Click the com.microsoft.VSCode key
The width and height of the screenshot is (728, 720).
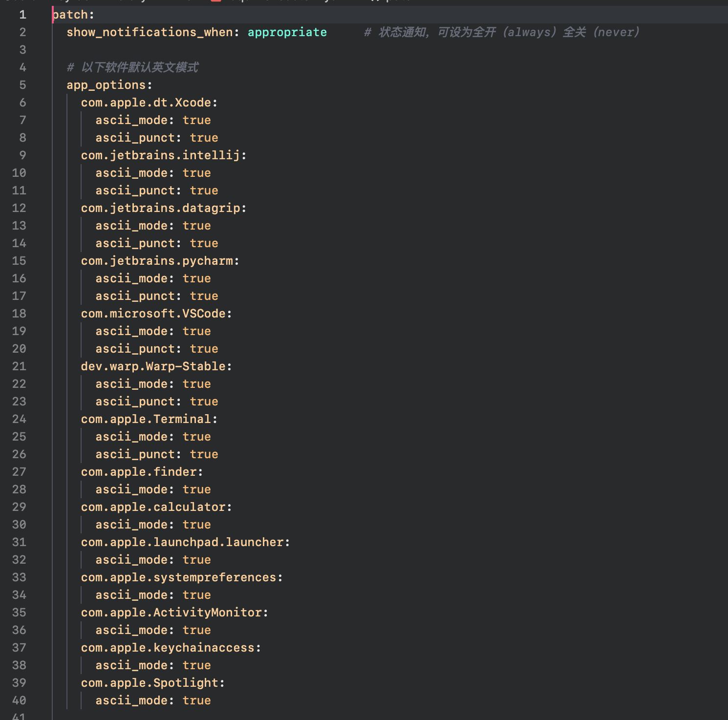pyautogui.click(x=156, y=314)
